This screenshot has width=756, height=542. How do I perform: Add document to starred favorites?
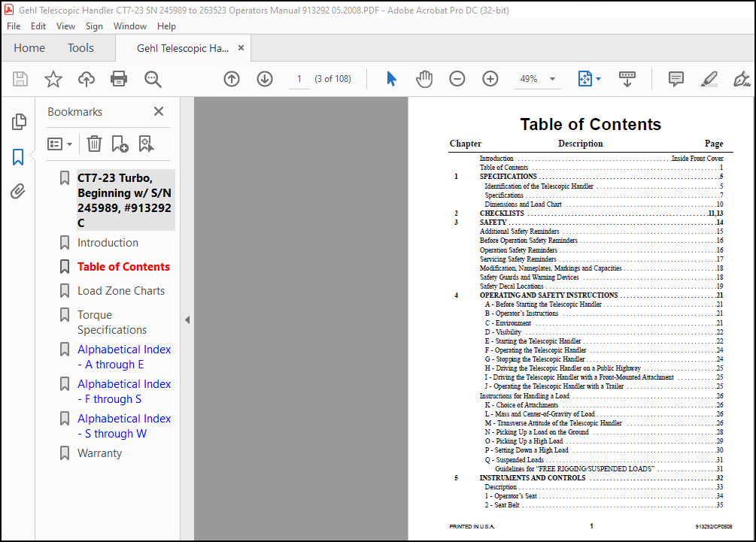pyautogui.click(x=53, y=78)
